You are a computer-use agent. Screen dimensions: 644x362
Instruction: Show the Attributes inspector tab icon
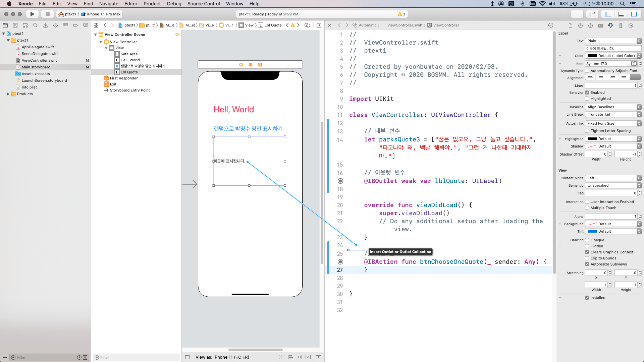[x=610, y=25]
